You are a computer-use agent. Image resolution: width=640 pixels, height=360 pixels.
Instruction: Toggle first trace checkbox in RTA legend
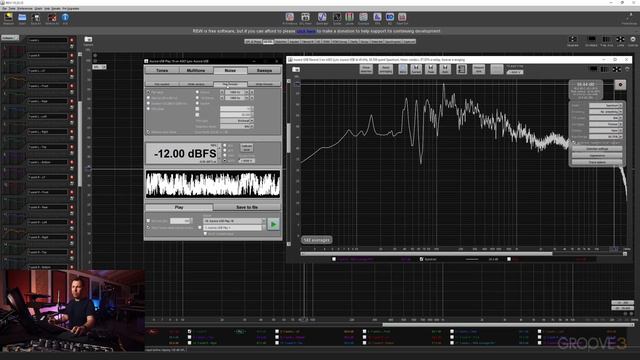334,259
